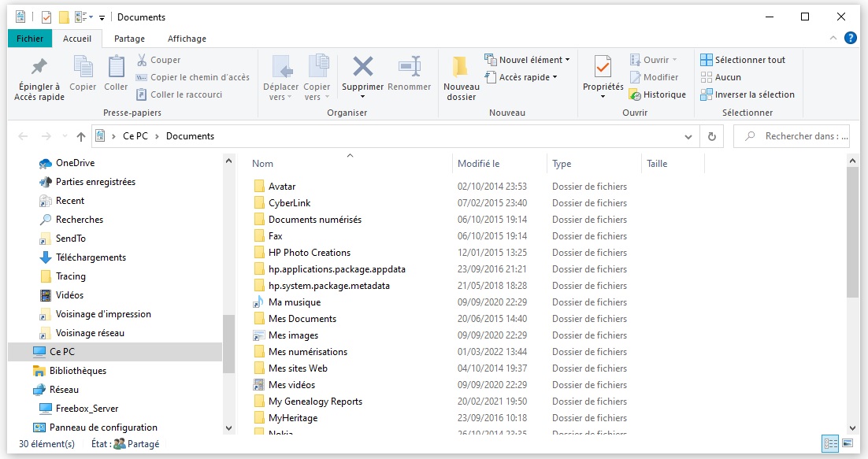This screenshot has height=459, width=868.
Task: Switch to the Affichage tab
Action: (x=187, y=38)
